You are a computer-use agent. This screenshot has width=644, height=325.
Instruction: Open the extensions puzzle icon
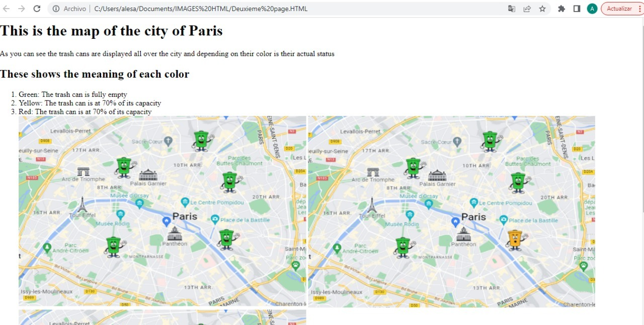click(x=561, y=9)
